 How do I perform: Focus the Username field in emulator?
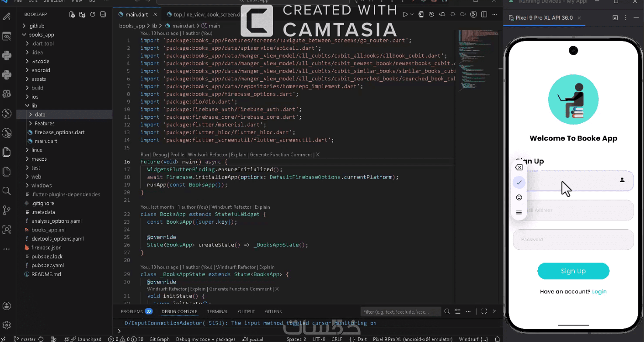click(573, 180)
